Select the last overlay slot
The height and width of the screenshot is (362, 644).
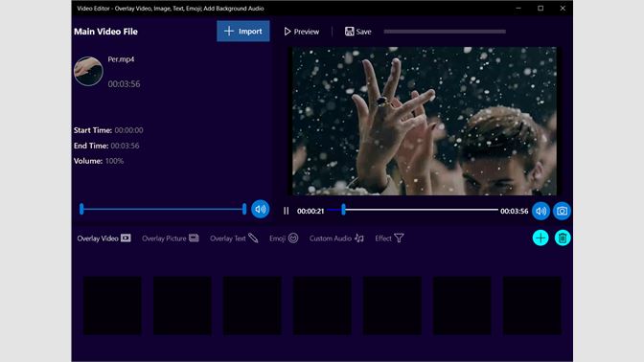point(532,305)
